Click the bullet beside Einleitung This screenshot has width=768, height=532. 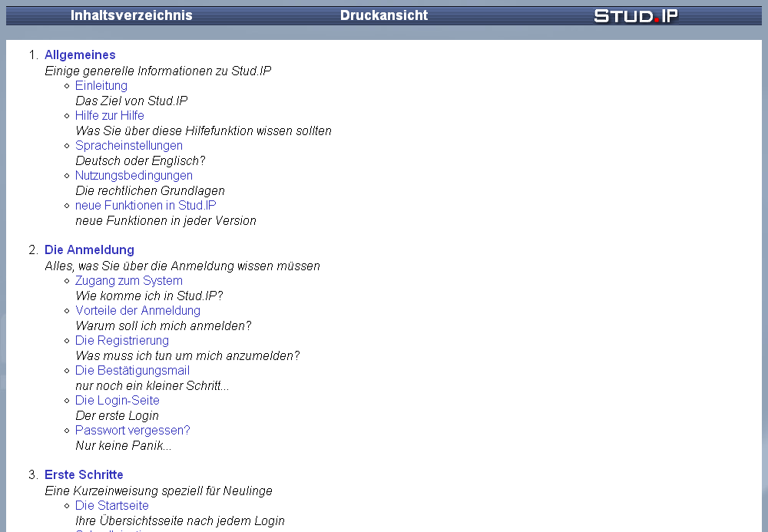[x=66, y=85]
